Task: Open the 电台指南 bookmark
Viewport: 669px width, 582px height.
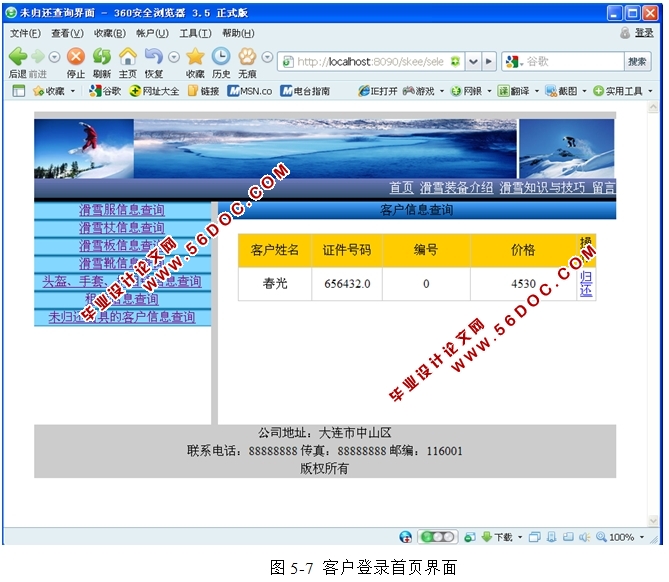Action: click(x=305, y=91)
